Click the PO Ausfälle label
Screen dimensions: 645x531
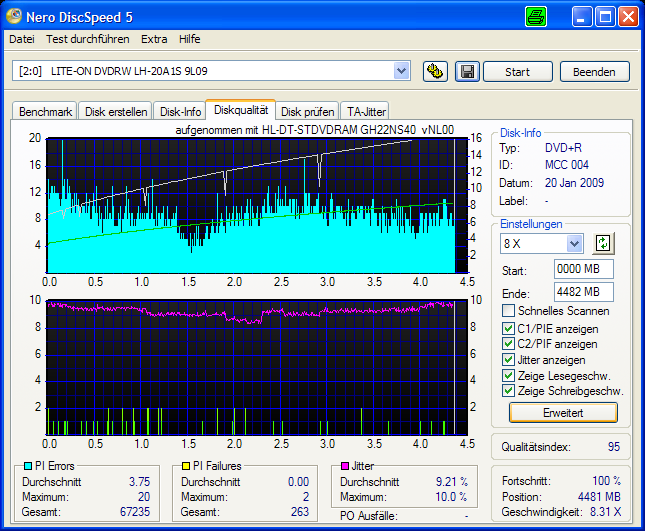[369, 515]
